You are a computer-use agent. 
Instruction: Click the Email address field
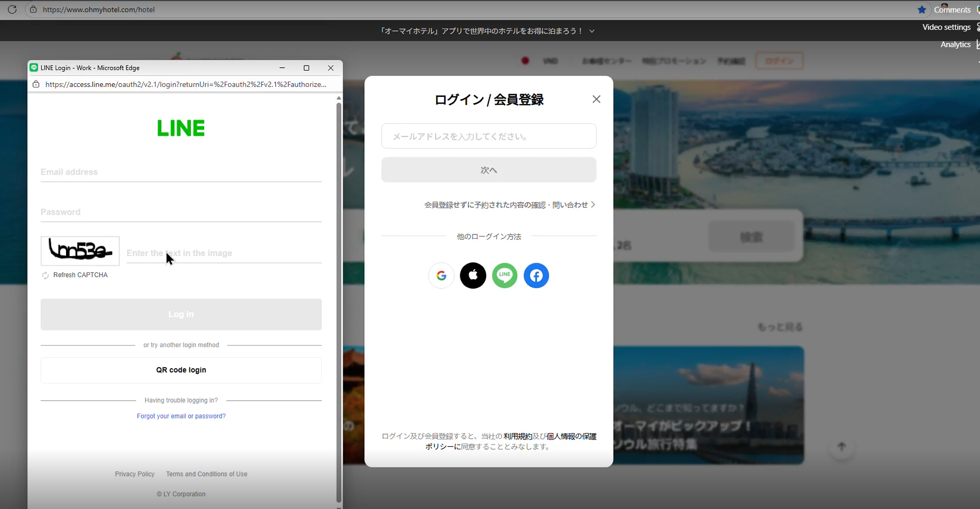181,172
